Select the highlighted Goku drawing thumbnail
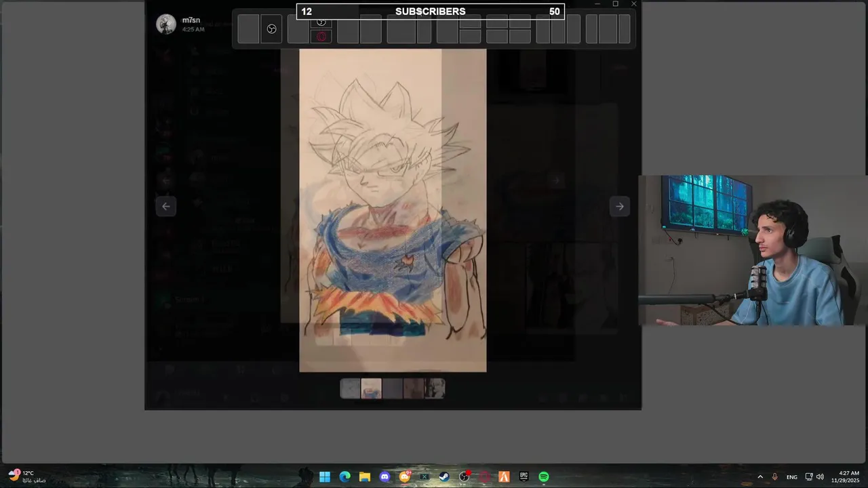This screenshot has height=488, width=868. (x=371, y=388)
